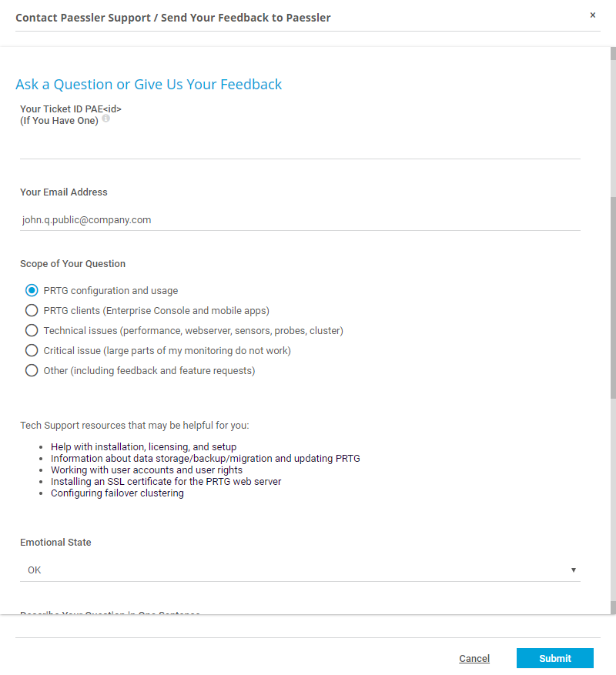Select Other feedback and feature requests
Screen dimensions: 616x675
pyautogui.click(x=32, y=371)
